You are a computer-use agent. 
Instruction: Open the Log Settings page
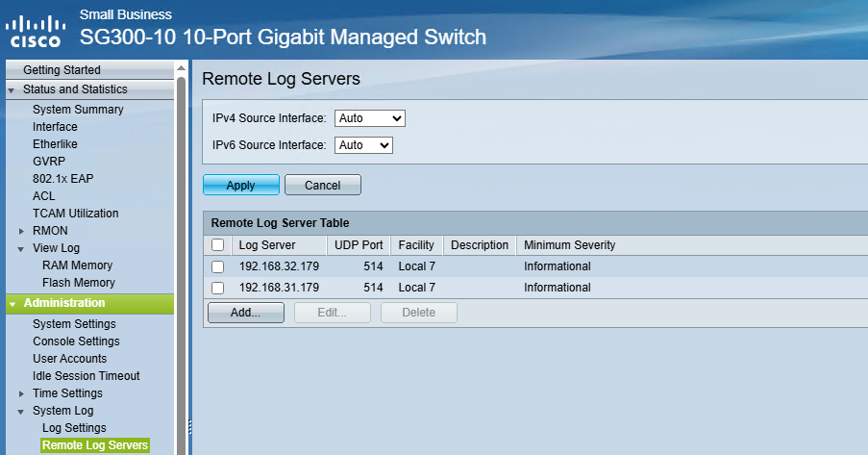74,428
